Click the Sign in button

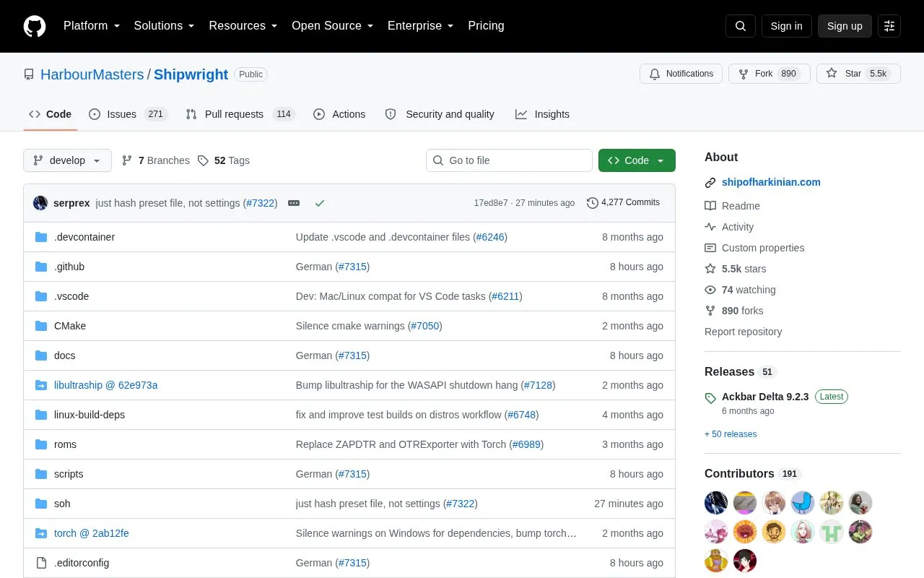coord(786,26)
